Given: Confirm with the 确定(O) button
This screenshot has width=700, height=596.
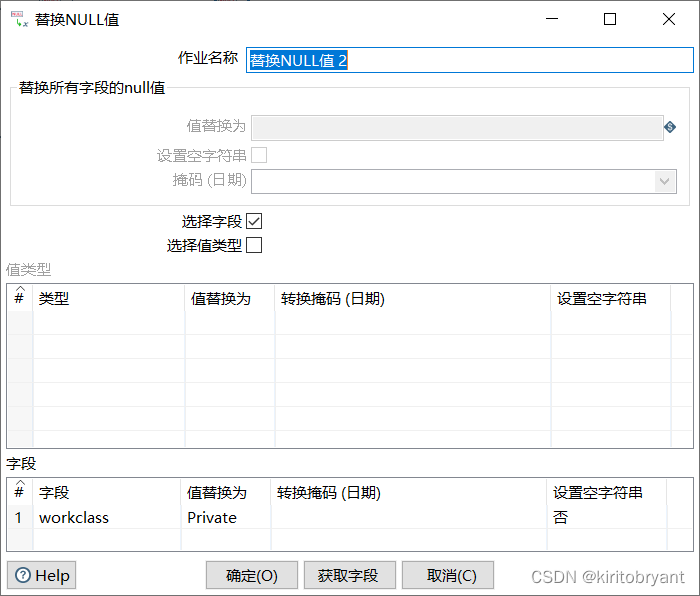Looking at the screenshot, I should [252, 575].
